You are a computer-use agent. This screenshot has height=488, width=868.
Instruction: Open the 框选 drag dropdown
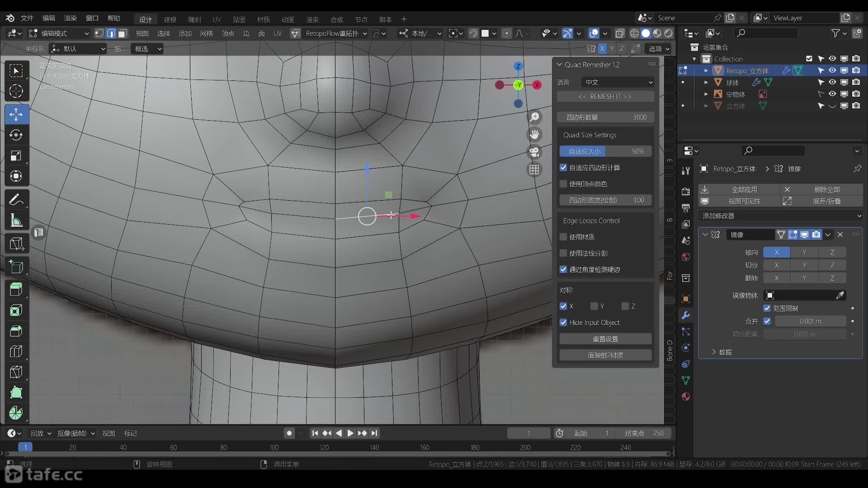(147, 49)
